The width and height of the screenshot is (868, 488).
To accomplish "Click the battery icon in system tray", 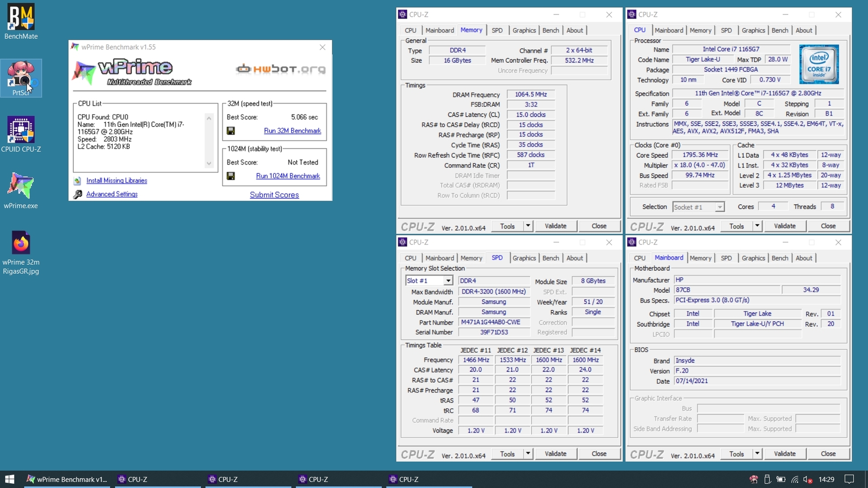I will tap(781, 479).
